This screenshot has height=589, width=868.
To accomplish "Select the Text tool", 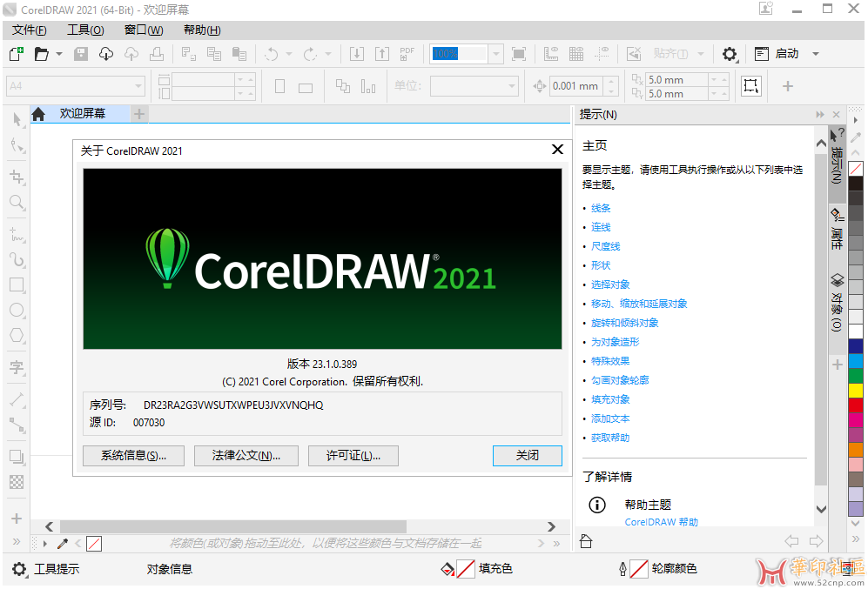I will tap(17, 366).
